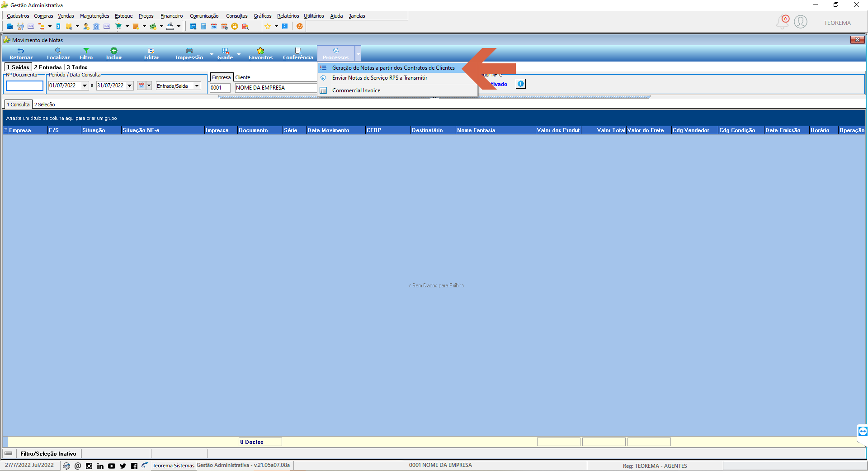Select Enviar Notas de Serviço RPS a Transmitir

pos(379,78)
